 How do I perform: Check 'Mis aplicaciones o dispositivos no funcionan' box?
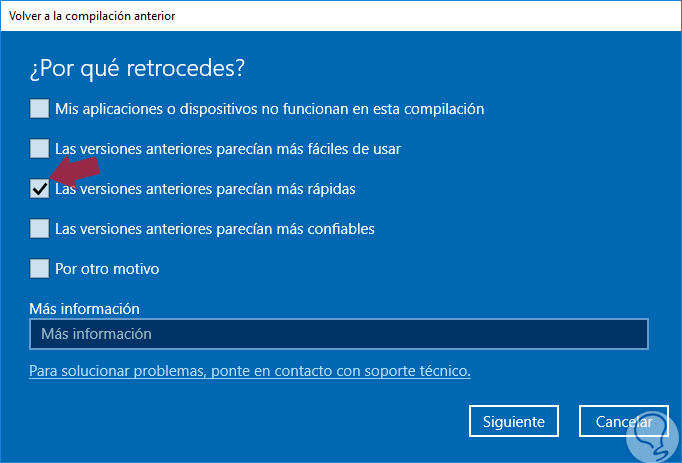click(x=39, y=108)
